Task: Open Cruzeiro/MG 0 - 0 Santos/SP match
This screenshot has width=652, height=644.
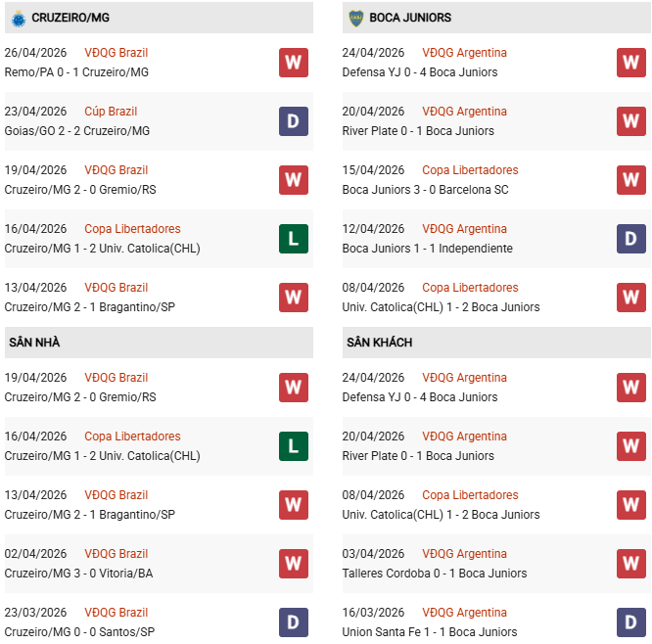Action: pyautogui.click(x=79, y=632)
